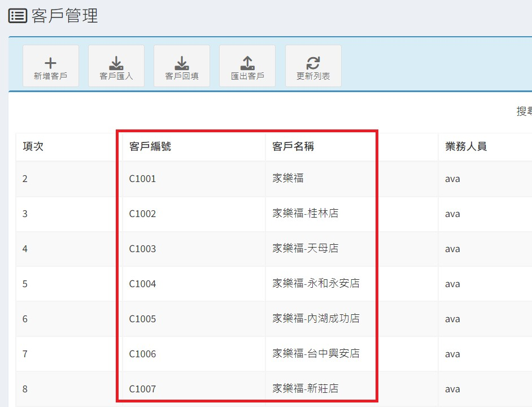The image size is (532, 407).
Task: Click customer name 家樂福-天母店
Action: click(306, 249)
